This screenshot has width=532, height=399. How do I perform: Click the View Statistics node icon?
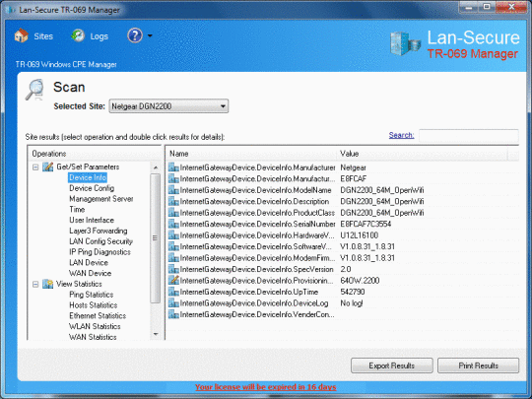point(48,284)
